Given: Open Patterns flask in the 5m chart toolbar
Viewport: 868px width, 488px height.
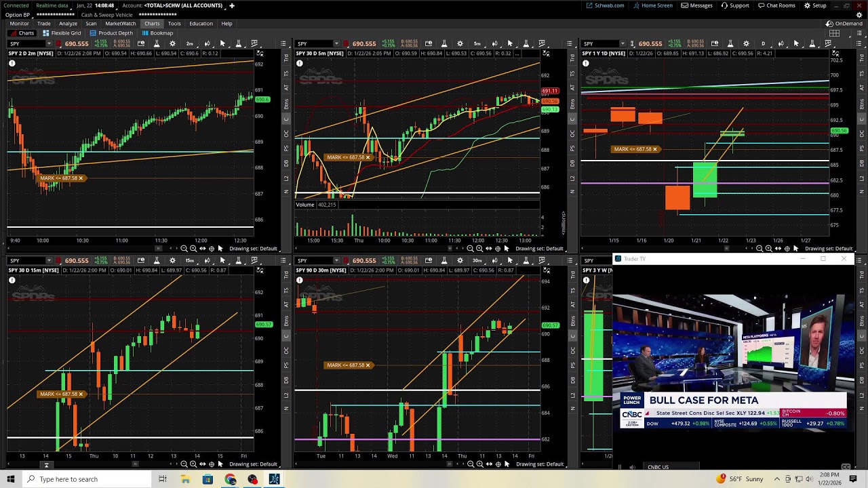Looking at the screenshot, I should pos(526,43).
